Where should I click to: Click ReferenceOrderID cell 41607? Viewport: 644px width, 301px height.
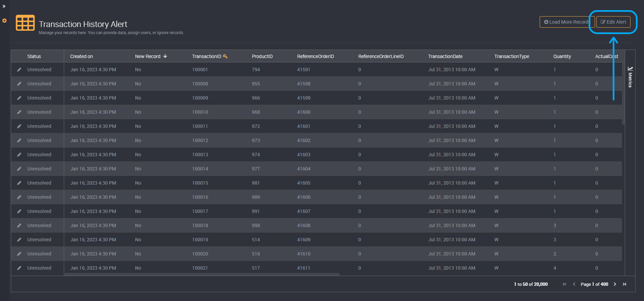tap(304, 211)
